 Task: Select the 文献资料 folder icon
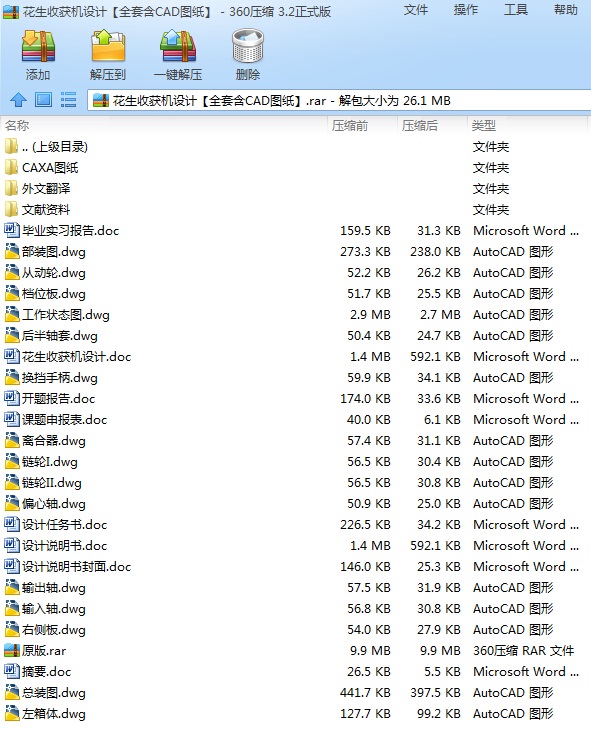point(11,209)
